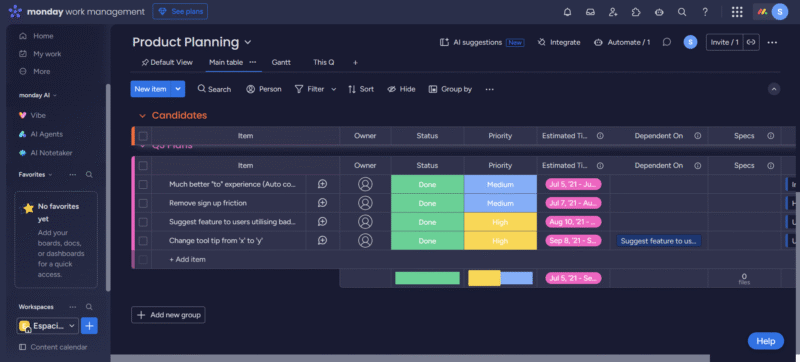Open the AI assistant robot icon in top bar

[659, 12]
